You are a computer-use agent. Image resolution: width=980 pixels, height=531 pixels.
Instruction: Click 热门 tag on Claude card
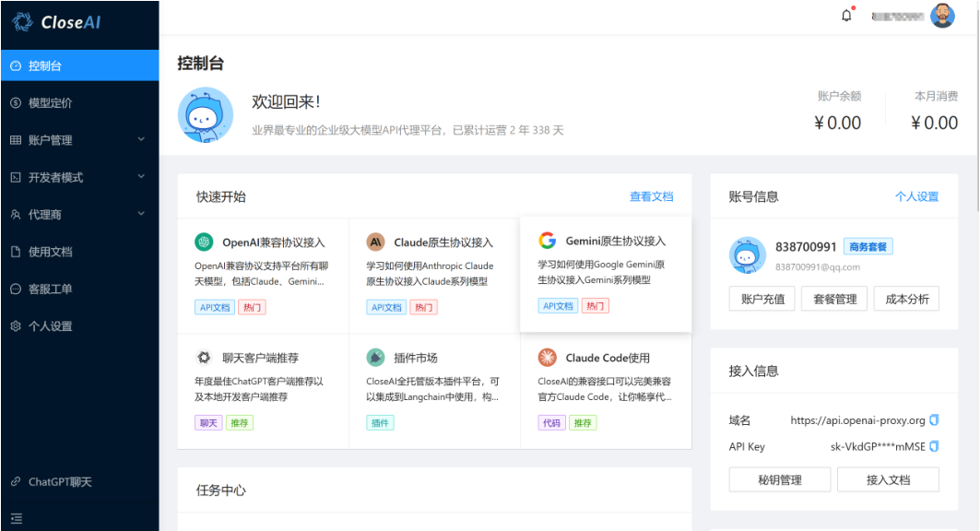click(x=424, y=307)
